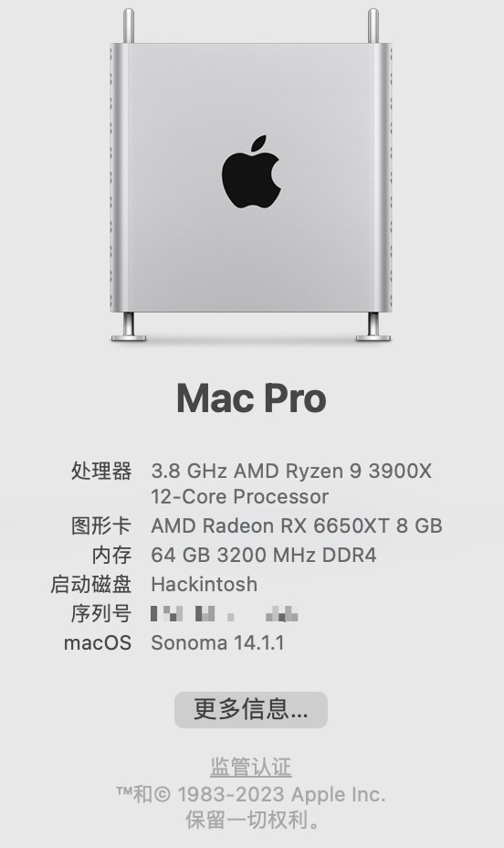Click the macOS label
The height and width of the screenshot is (848, 504).
pos(98,642)
